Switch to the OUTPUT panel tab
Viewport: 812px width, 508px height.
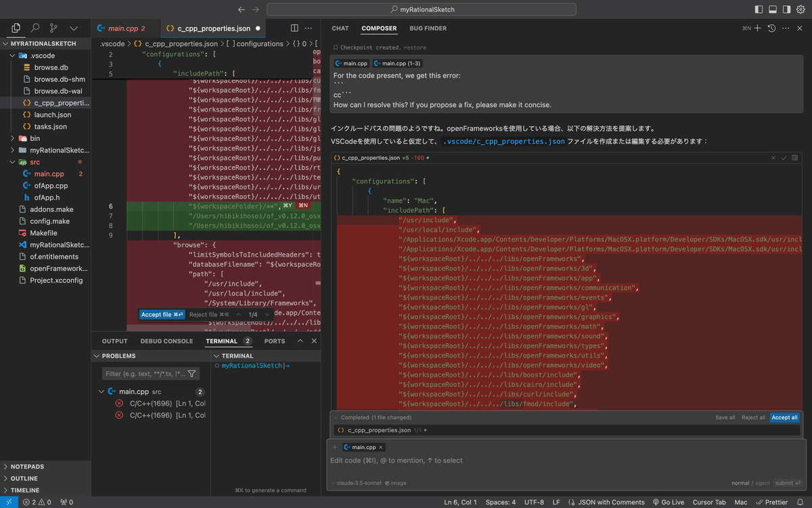coord(114,341)
